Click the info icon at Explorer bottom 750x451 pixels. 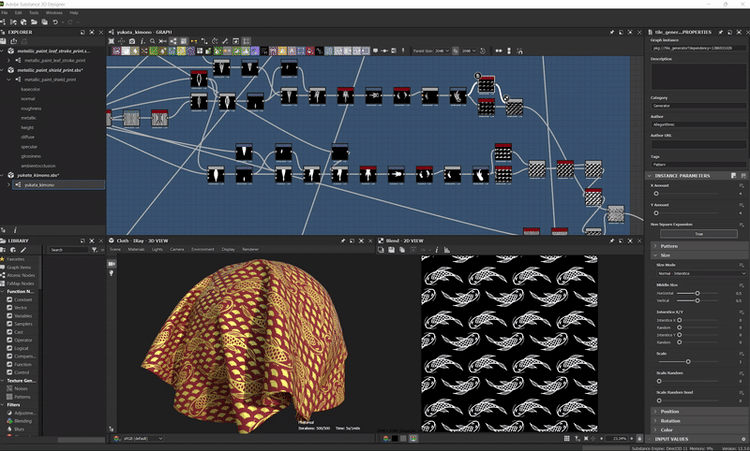click(x=14, y=230)
